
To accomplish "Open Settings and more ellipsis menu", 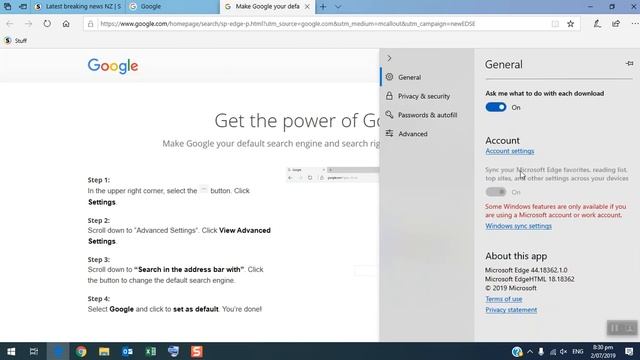I will point(634,24).
